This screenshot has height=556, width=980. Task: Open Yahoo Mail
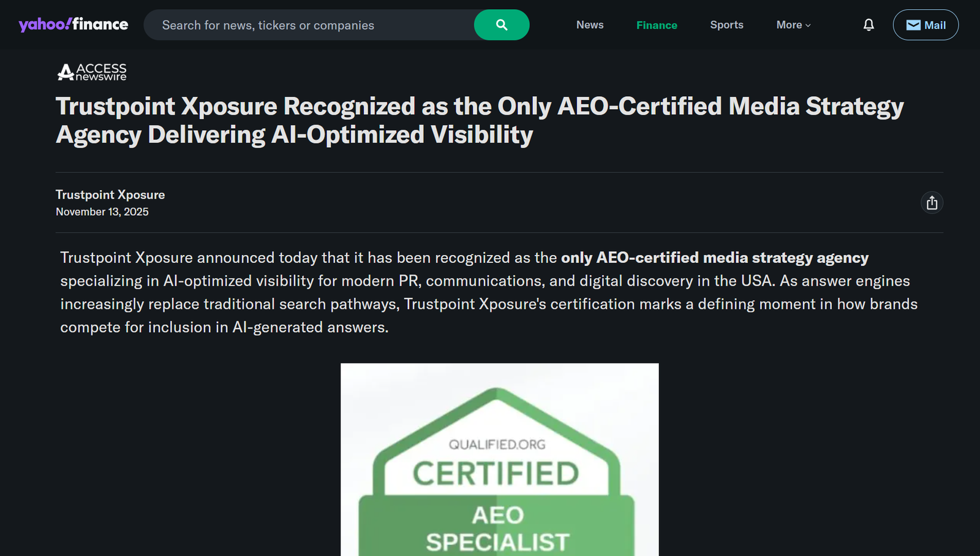click(x=925, y=25)
